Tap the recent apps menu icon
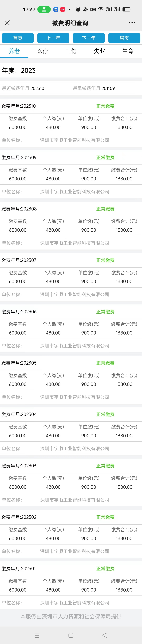Image resolution: width=142 pixels, height=644 pixels. coord(37,635)
